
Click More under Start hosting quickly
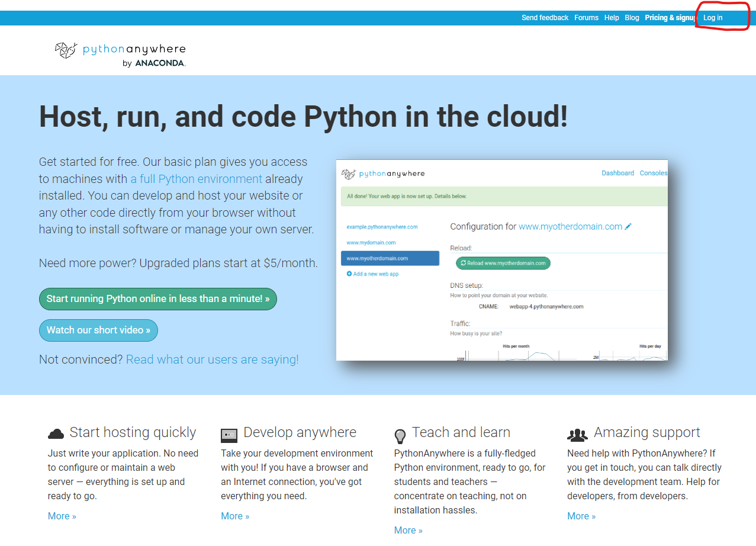[62, 516]
